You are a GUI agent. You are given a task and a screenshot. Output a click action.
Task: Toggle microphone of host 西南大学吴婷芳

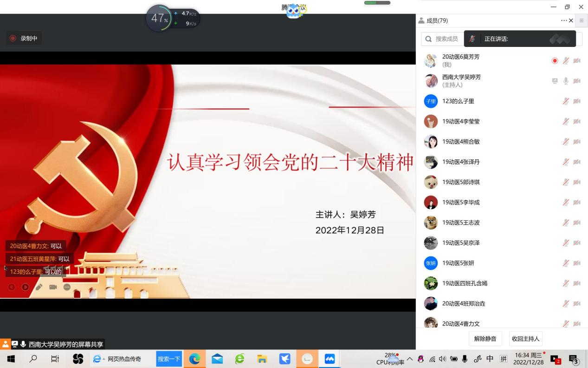(566, 81)
